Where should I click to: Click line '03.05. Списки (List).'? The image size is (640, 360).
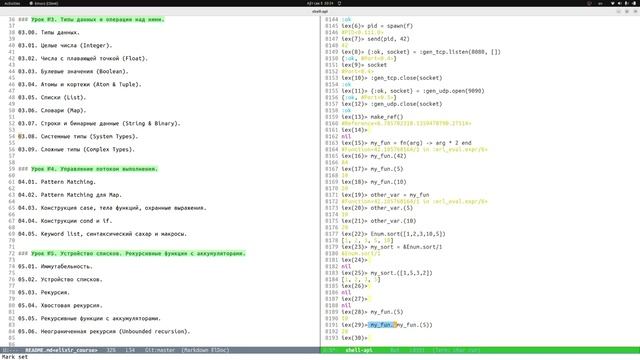click(x=52, y=98)
